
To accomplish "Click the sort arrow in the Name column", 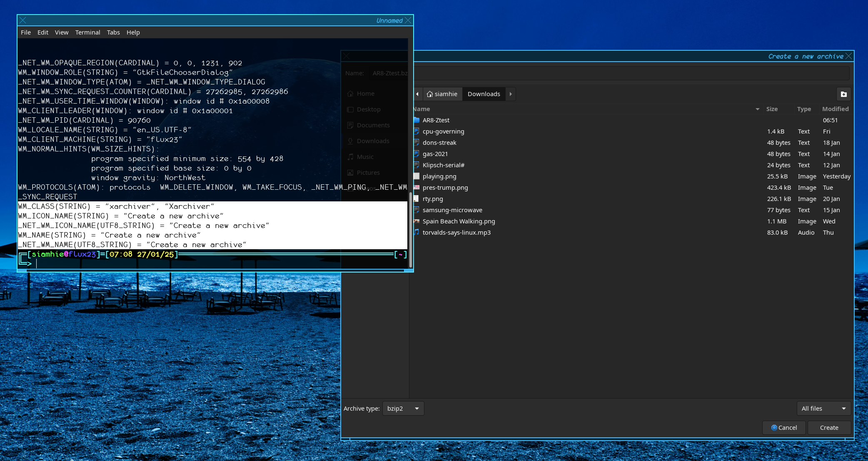I will [x=758, y=109].
